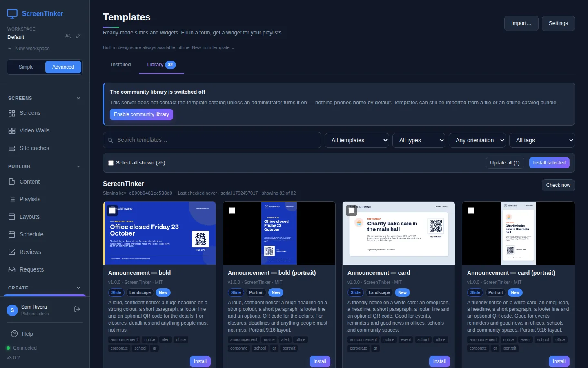
Task: Open the All tags dropdown
Action: (542, 140)
